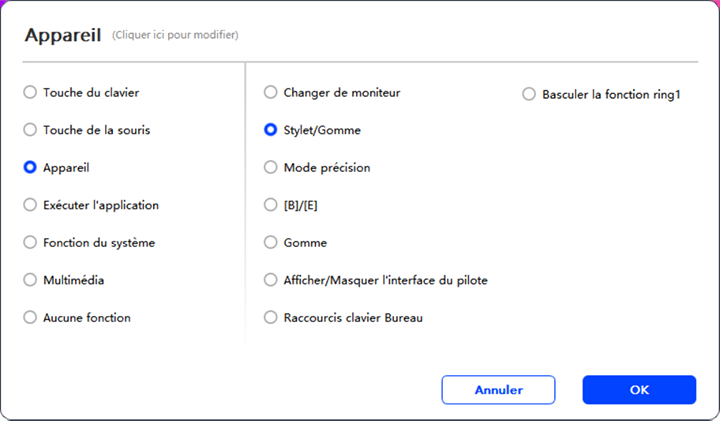Choose the Gomme radio button
Screen dimensions: 720x421
270,243
